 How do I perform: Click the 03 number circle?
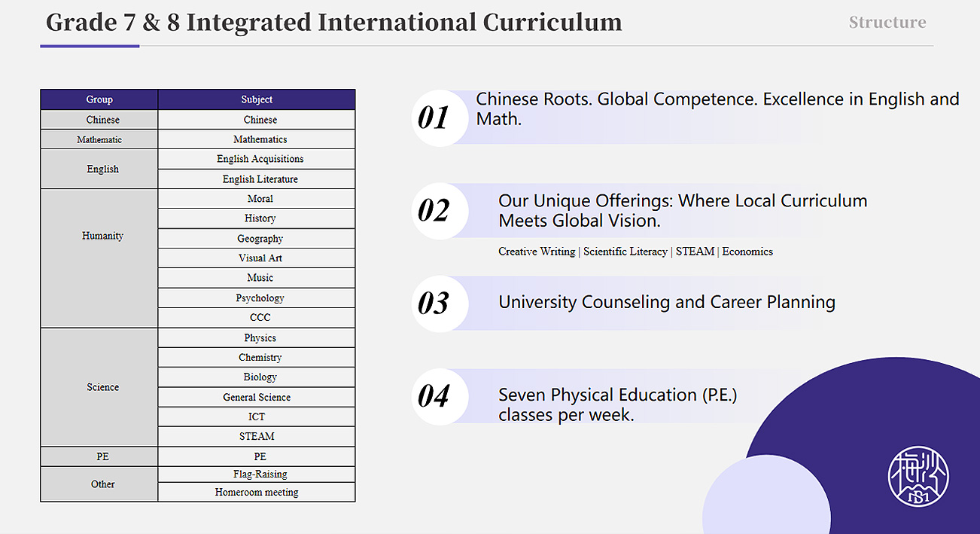[x=440, y=303]
